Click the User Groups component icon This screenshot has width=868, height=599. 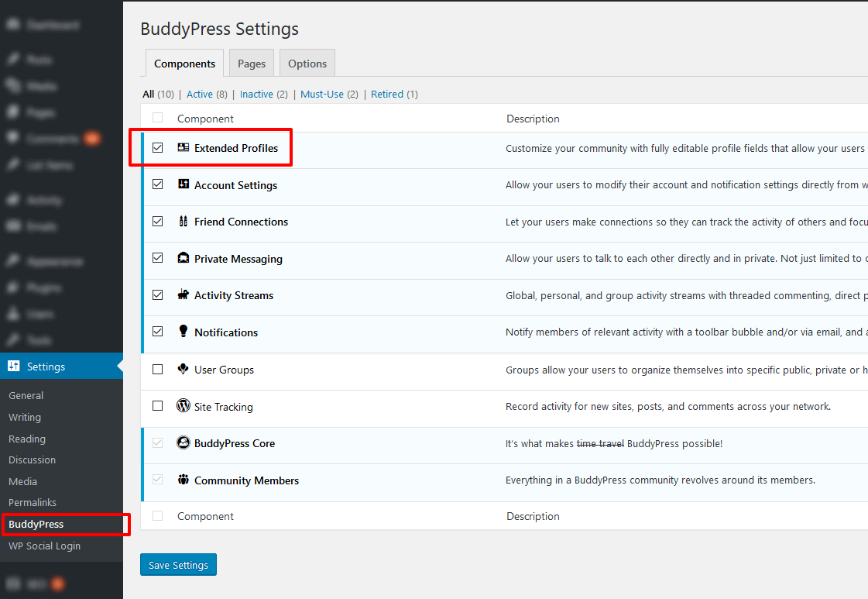(x=184, y=369)
